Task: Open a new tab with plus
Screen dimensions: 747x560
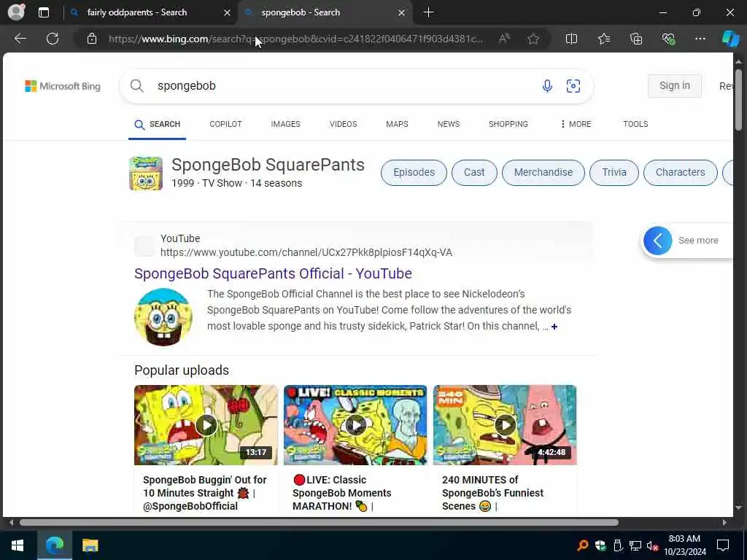Action: (428, 12)
